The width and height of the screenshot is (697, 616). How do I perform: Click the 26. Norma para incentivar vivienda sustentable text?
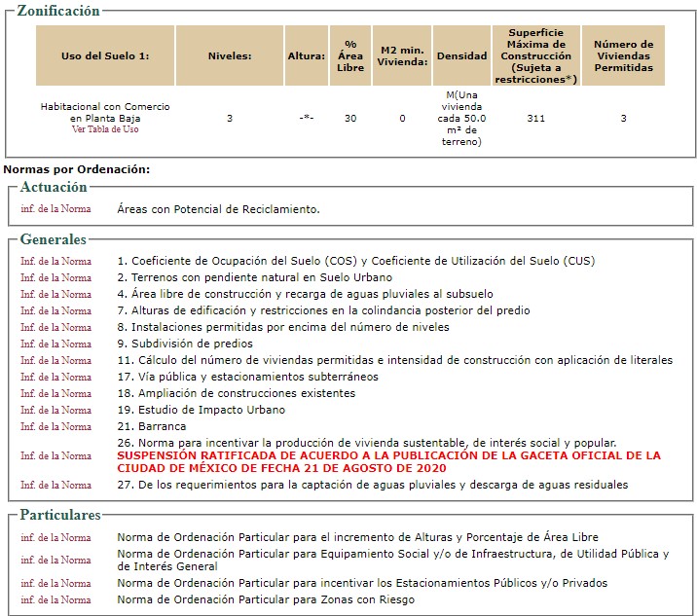click(367, 443)
